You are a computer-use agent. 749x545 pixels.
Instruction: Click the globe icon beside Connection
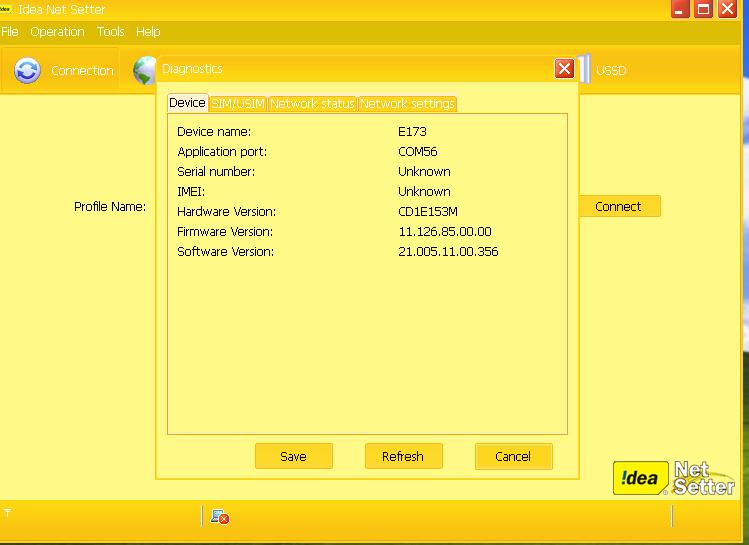(144, 70)
